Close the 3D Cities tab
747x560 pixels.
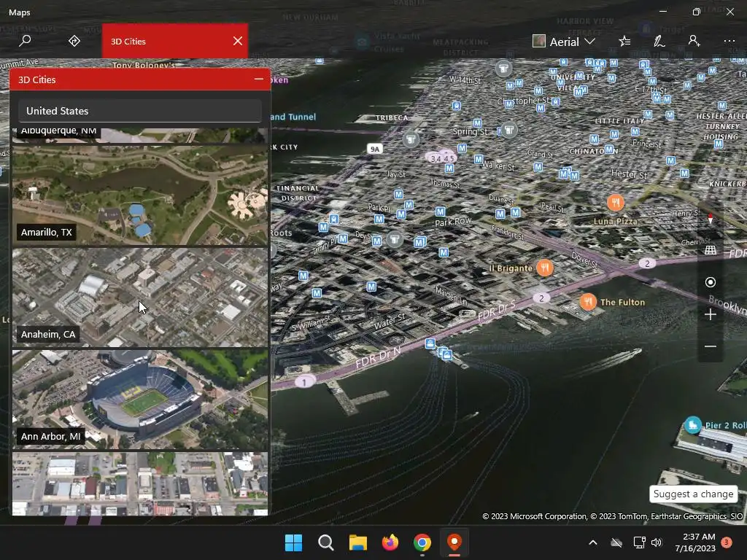238,41
